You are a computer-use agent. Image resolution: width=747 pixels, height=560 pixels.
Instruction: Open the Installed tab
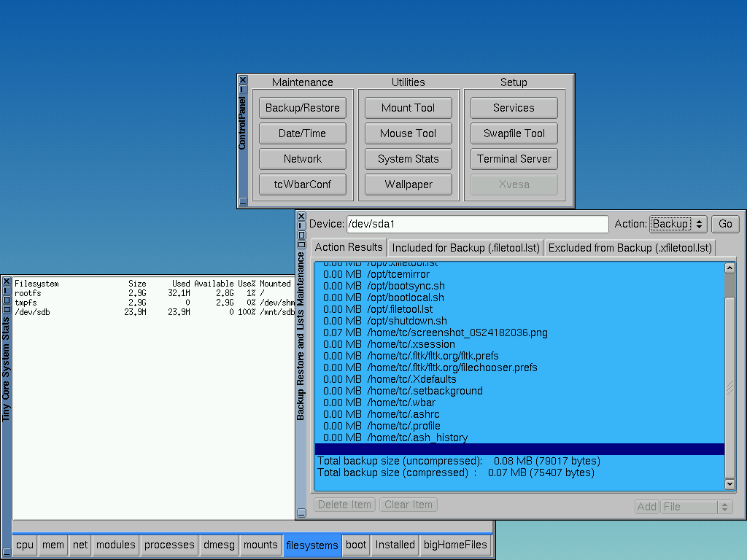395,545
